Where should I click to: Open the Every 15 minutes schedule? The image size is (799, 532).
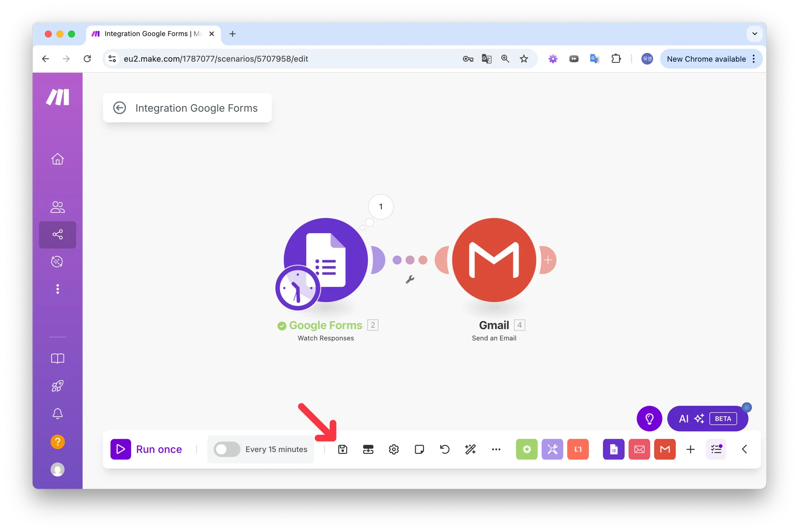pos(276,449)
